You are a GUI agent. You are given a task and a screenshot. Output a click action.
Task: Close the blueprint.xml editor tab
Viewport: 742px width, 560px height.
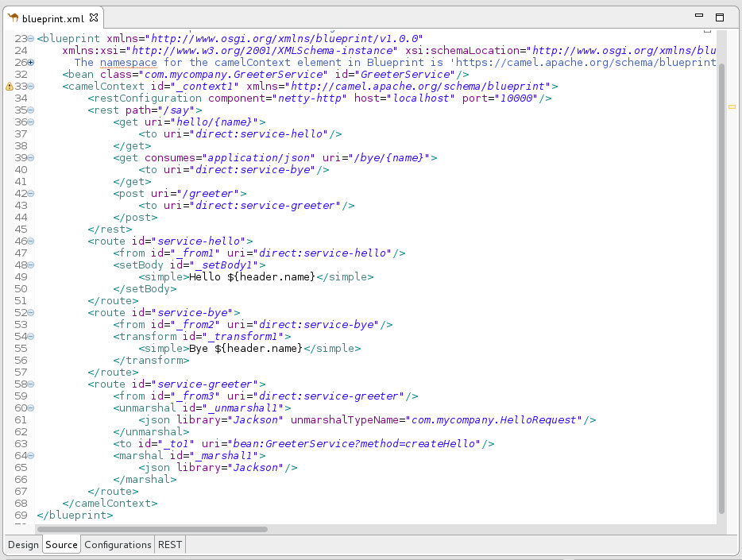(x=94, y=17)
